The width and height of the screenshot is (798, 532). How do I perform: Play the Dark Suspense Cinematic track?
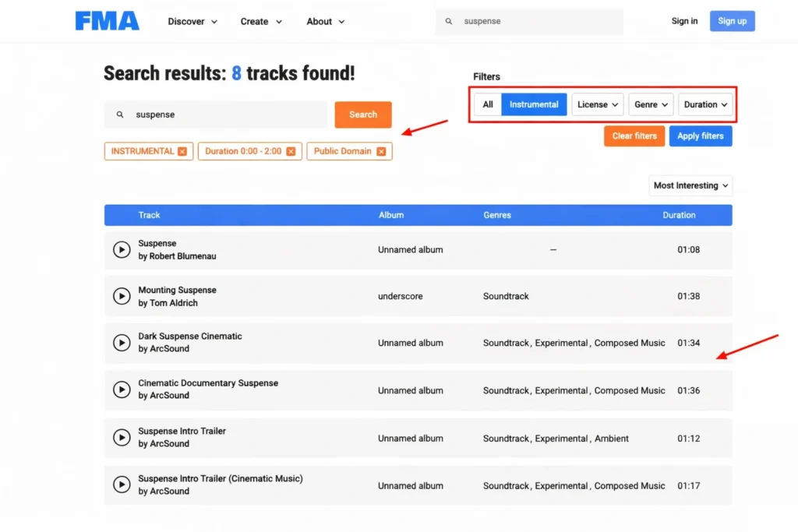(x=122, y=343)
